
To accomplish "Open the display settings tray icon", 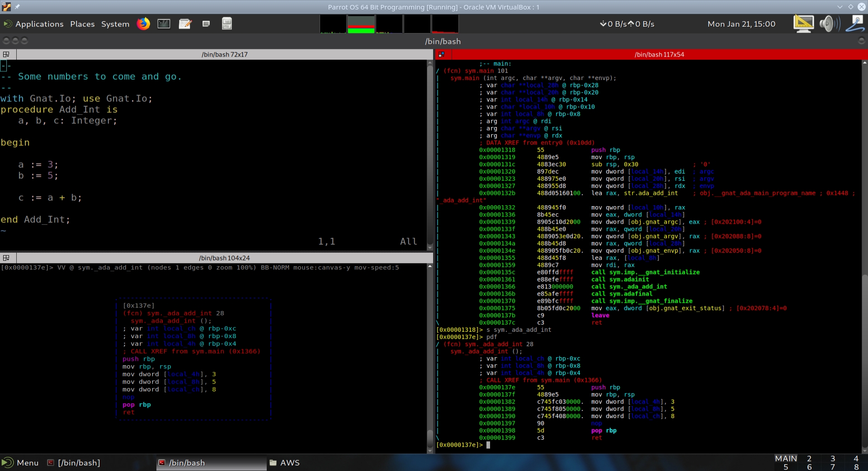I will click(x=803, y=24).
